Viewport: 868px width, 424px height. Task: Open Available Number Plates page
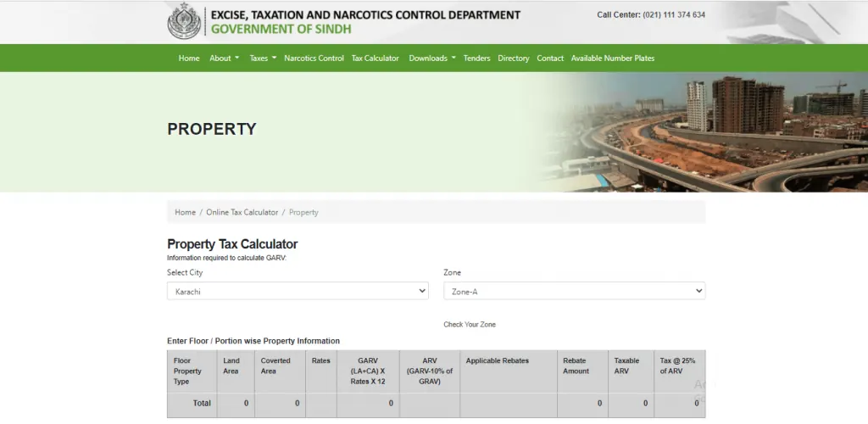tap(613, 59)
